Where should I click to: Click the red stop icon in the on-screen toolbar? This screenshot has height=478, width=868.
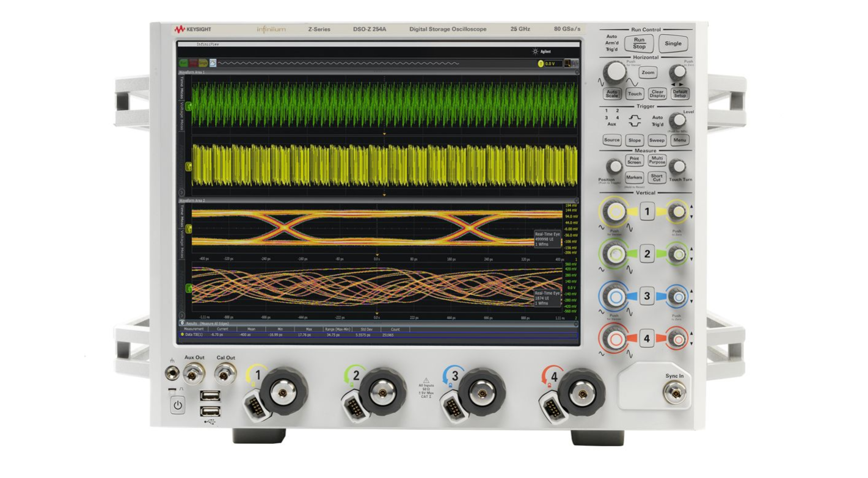pyautogui.click(x=194, y=63)
